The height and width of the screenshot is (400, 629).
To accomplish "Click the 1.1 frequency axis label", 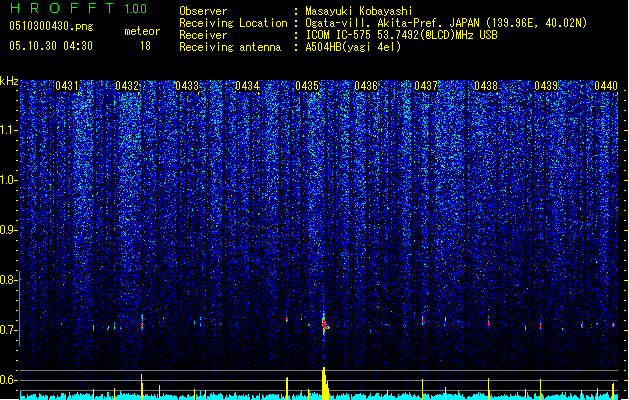I will (x=8, y=130).
